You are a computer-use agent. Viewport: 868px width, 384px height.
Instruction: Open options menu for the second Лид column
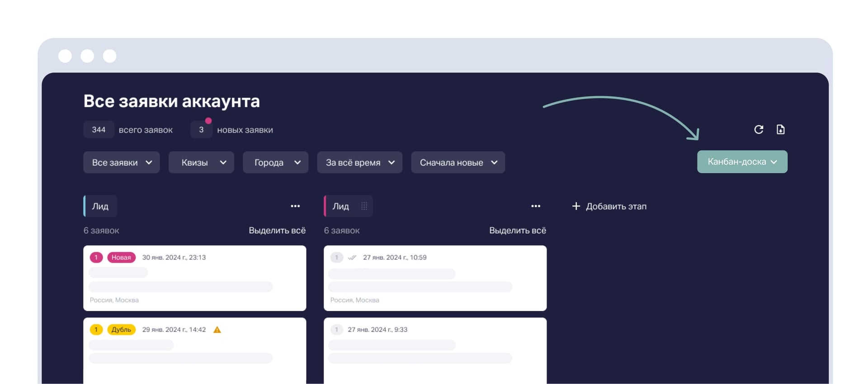[x=536, y=206]
